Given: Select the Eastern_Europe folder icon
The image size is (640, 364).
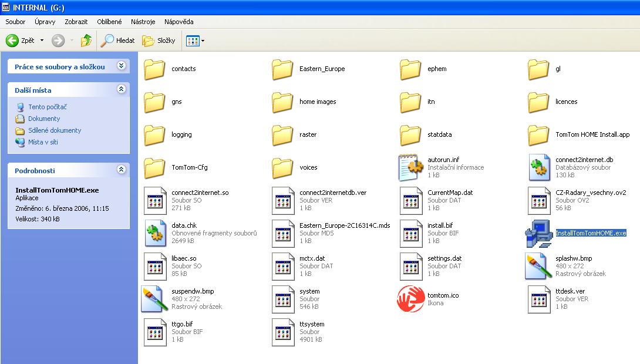Looking at the screenshot, I should point(282,69).
